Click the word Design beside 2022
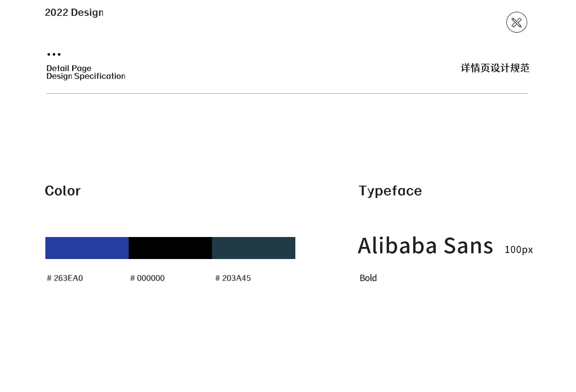The width and height of the screenshot is (576, 392). 87,13
